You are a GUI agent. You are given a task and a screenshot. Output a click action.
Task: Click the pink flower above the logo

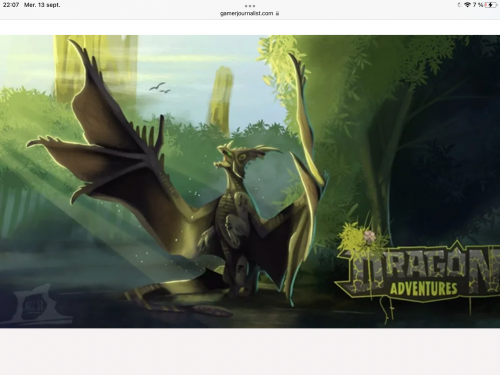click(369, 235)
